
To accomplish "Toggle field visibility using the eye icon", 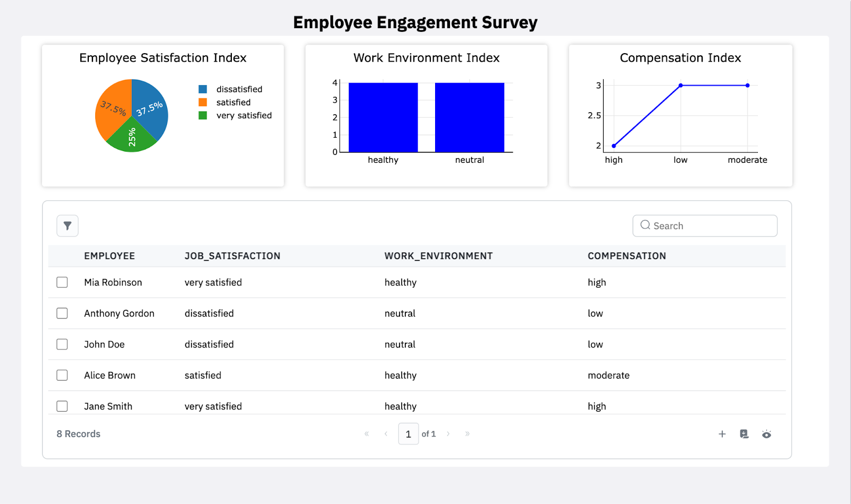I will click(x=766, y=434).
